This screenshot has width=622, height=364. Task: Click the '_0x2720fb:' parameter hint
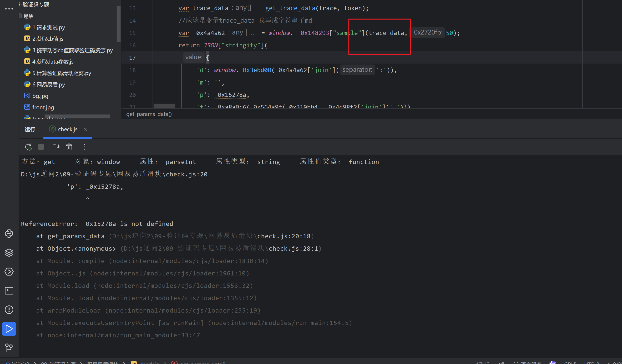point(427,32)
